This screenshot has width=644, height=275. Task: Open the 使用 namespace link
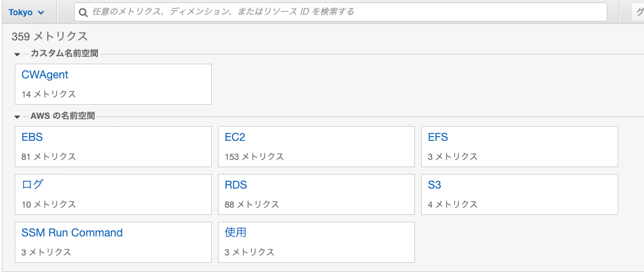point(235,233)
